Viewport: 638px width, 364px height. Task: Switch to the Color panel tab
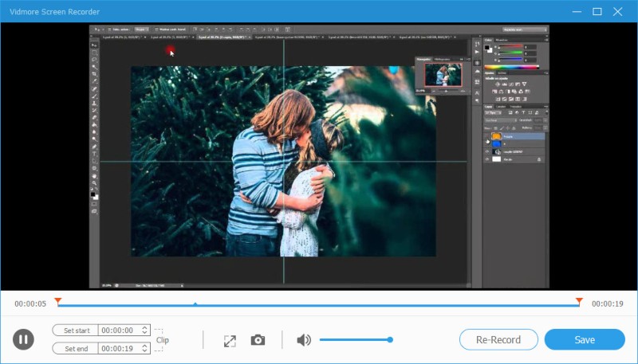(487, 39)
